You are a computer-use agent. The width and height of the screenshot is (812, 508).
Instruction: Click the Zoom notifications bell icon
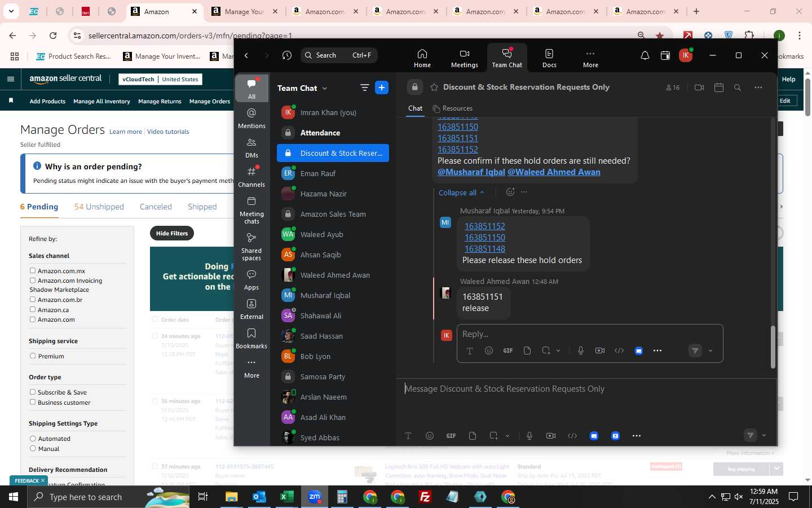click(645, 55)
